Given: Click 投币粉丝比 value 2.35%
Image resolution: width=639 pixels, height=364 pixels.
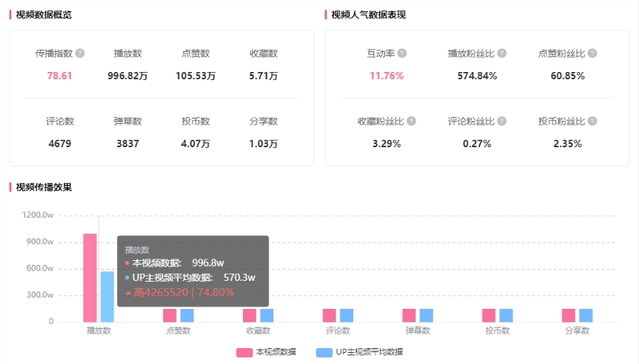Looking at the screenshot, I should (x=568, y=144).
